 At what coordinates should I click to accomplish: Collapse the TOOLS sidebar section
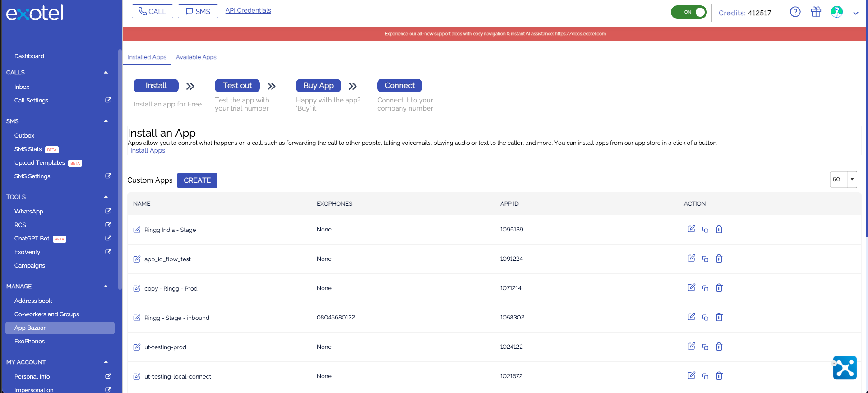tap(106, 197)
